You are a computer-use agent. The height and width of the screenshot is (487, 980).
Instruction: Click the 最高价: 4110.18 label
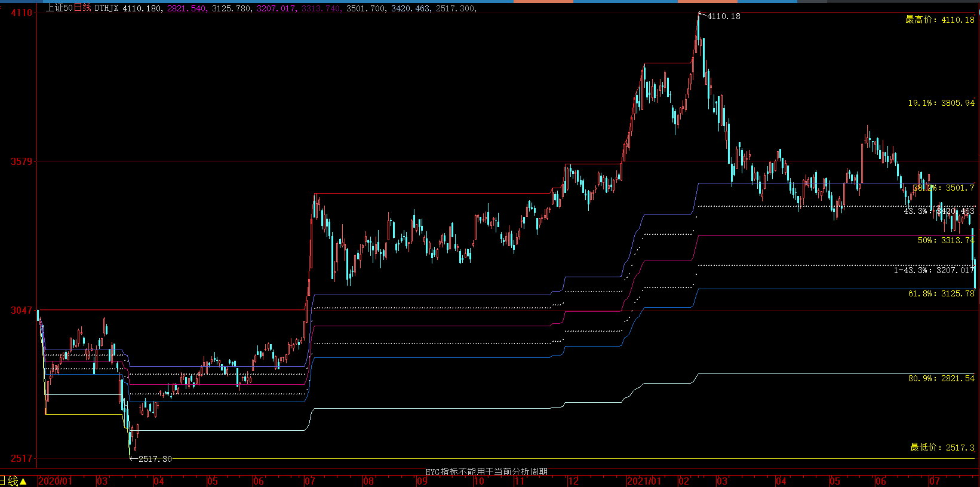click(940, 20)
